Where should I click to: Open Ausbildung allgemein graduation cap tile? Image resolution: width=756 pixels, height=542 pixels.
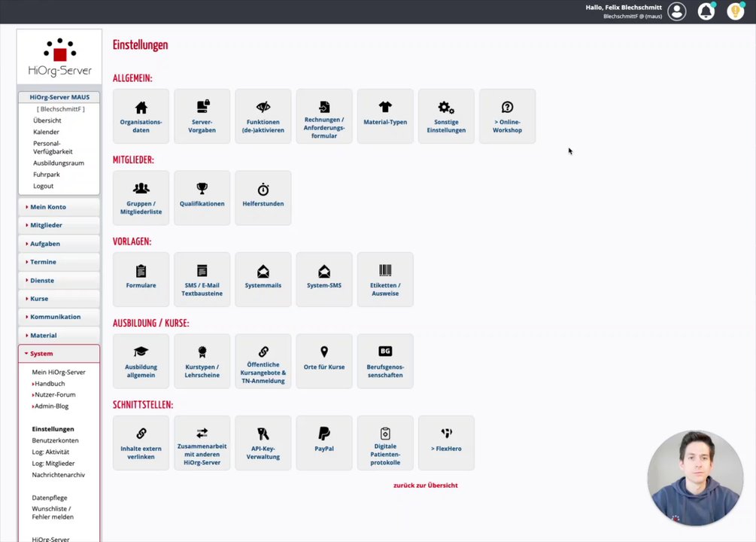pos(141,361)
